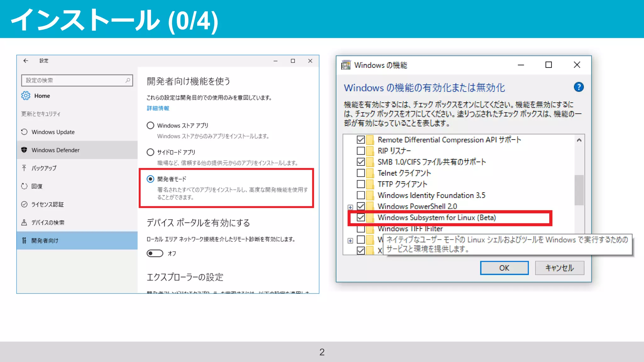Expand the tree node below Windows TIFF IFilter

350,241
